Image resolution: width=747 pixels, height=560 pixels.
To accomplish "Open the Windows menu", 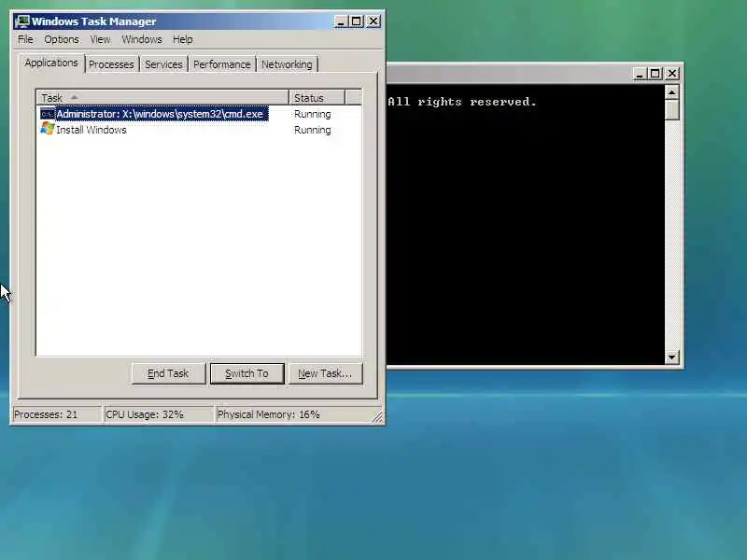I will click(142, 39).
